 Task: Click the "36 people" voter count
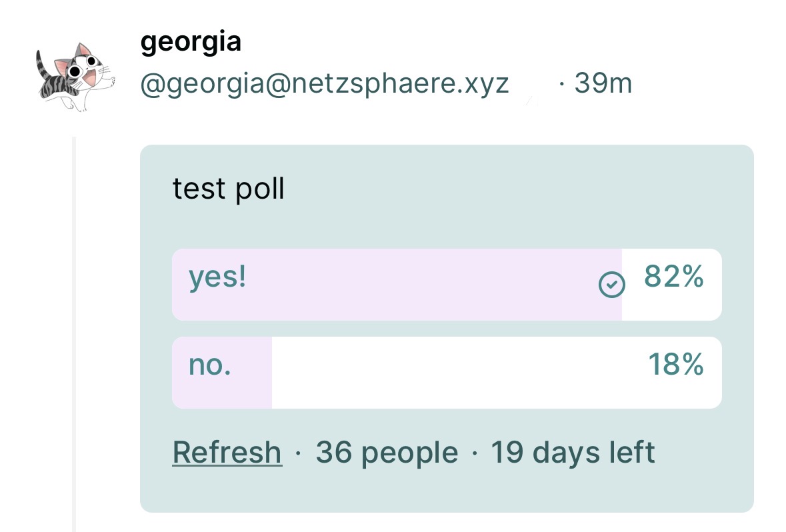[387, 453]
